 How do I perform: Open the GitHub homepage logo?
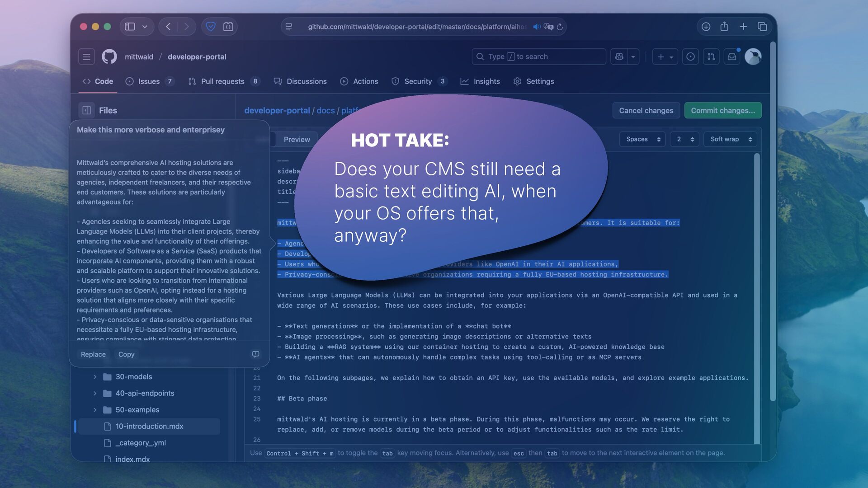pyautogui.click(x=109, y=56)
